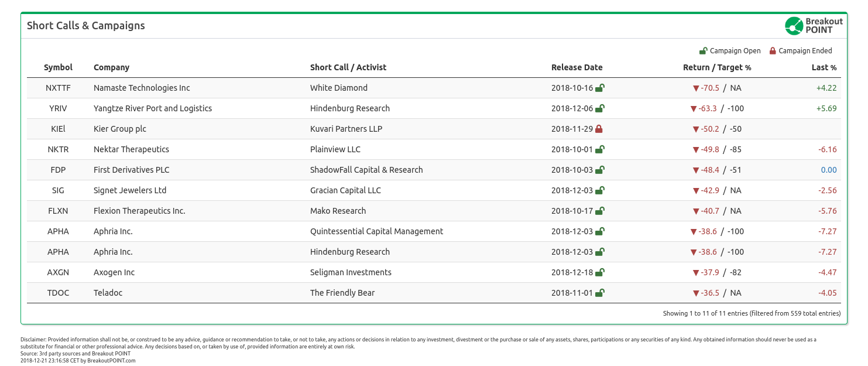The image size is (868, 366).
Task: Click the release date 2018-10-16
Action: pyautogui.click(x=572, y=88)
